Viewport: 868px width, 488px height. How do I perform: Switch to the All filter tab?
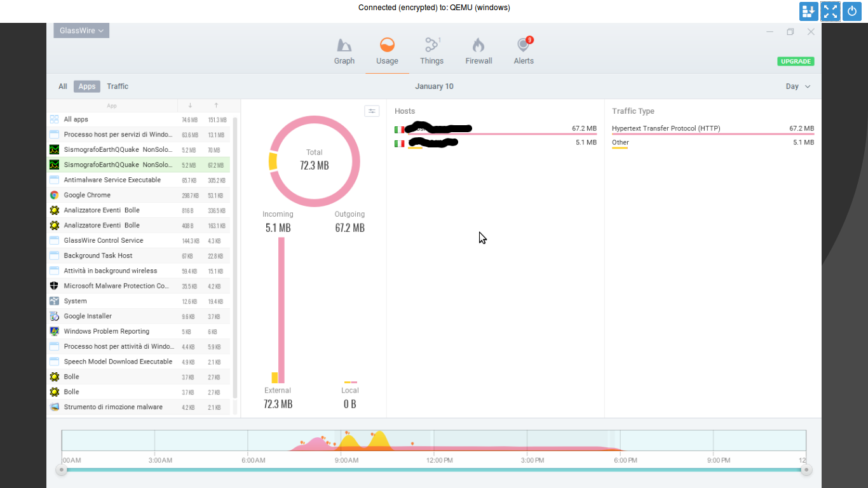pos(63,86)
